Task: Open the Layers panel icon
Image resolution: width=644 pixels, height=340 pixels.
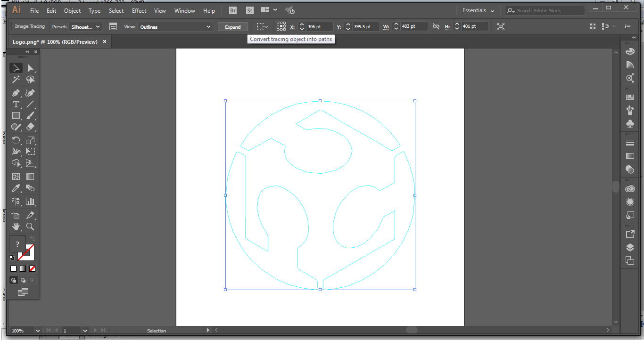Action: 630,247
